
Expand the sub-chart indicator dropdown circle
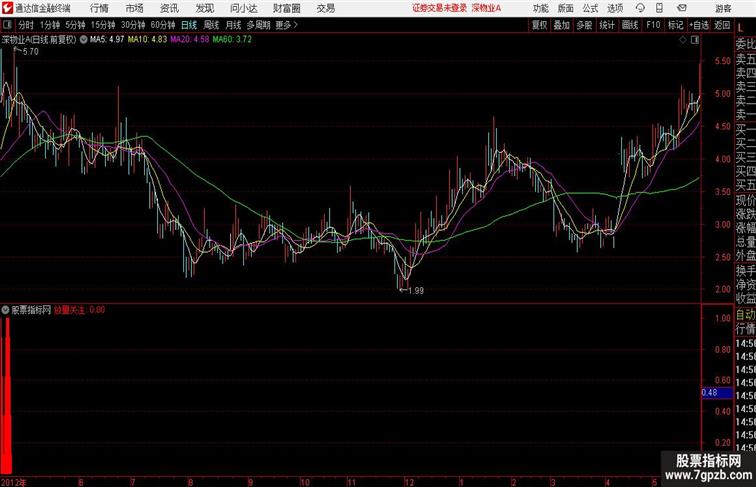5,310
